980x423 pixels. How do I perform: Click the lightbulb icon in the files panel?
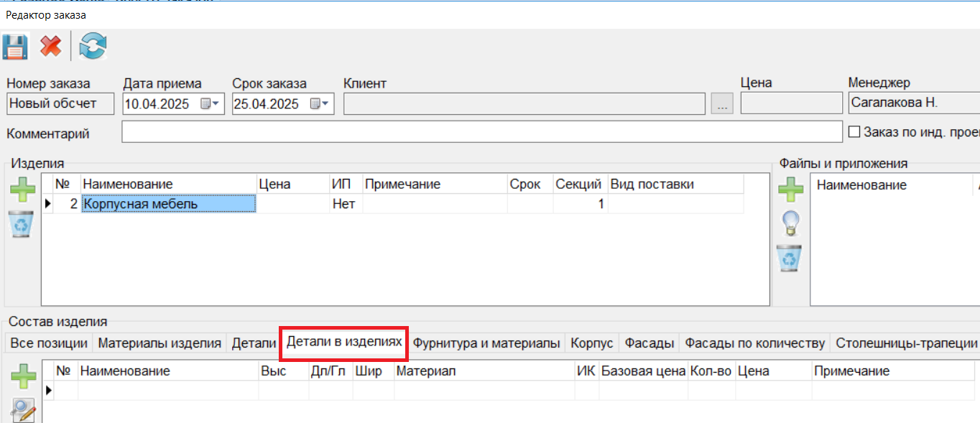(x=791, y=223)
